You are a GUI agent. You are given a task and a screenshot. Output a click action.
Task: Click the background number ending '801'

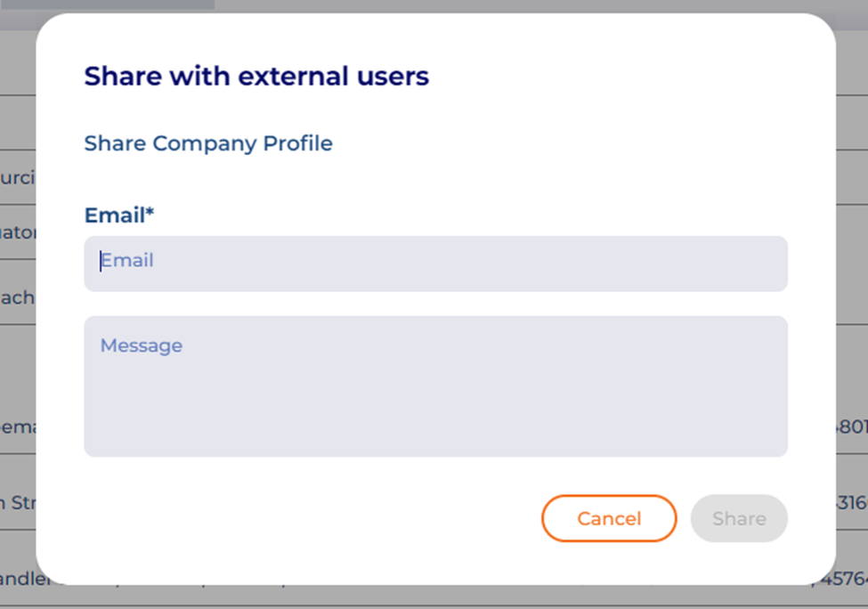851,426
